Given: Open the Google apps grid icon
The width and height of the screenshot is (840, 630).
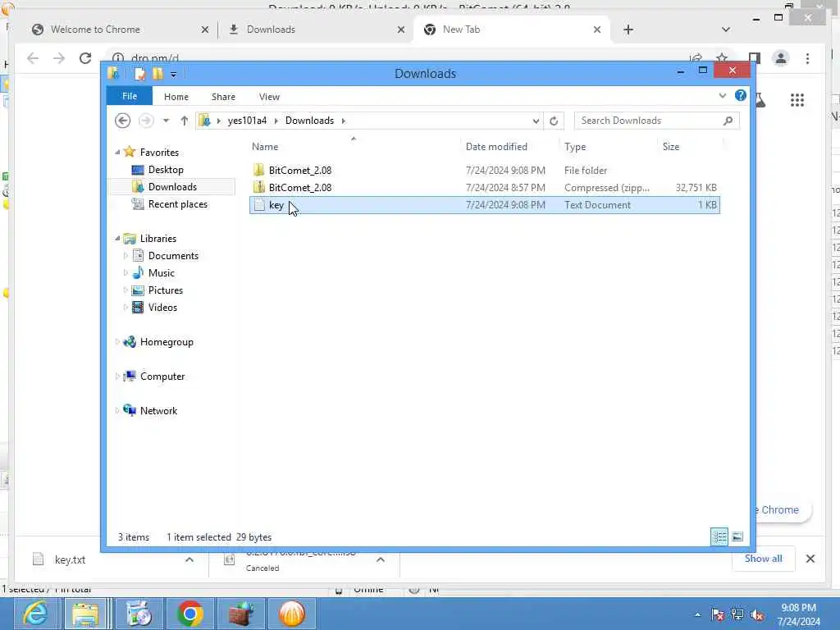Looking at the screenshot, I should click(x=797, y=100).
